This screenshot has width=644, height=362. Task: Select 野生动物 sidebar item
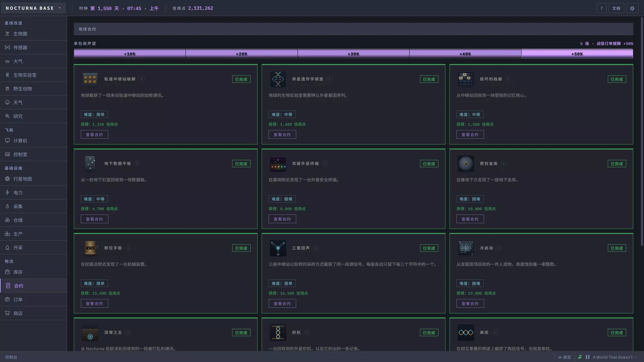(34, 89)
